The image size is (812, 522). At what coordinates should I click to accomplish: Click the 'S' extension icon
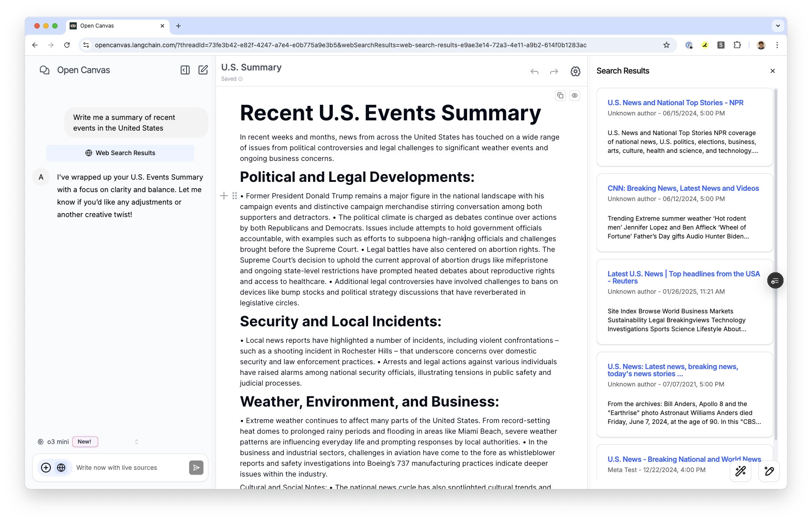click(x=721, y=45)
